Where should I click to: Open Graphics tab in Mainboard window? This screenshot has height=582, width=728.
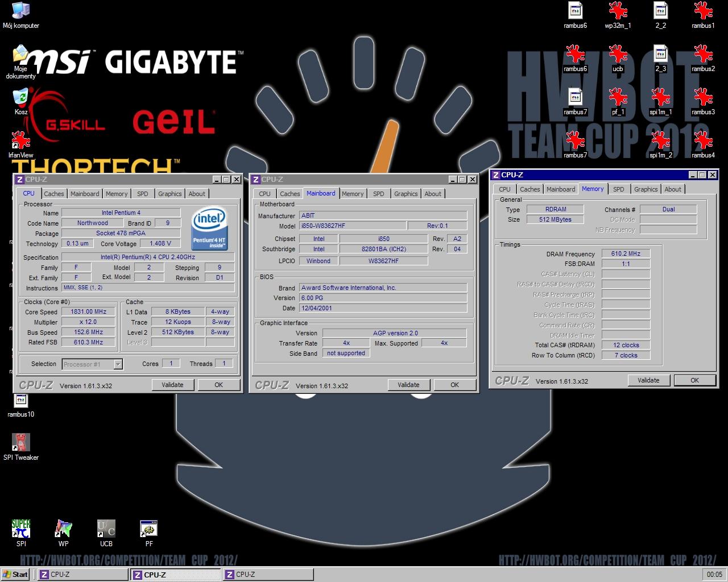[x=406, y=194]
